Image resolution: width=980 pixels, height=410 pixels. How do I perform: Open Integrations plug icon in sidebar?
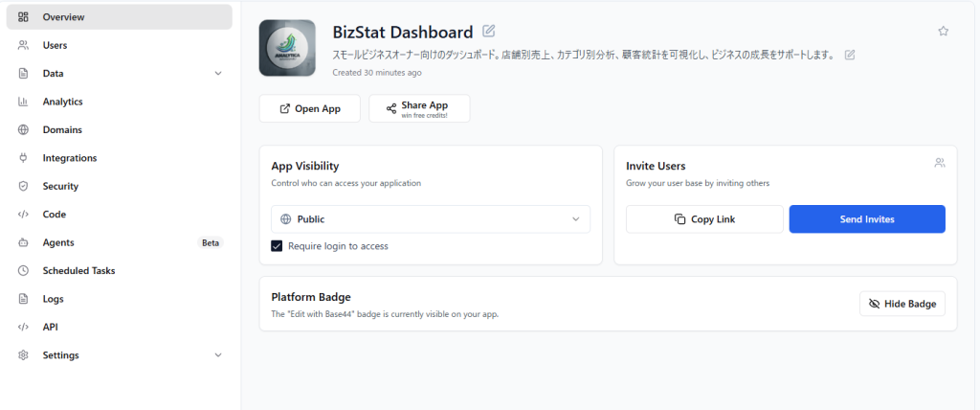24,158
